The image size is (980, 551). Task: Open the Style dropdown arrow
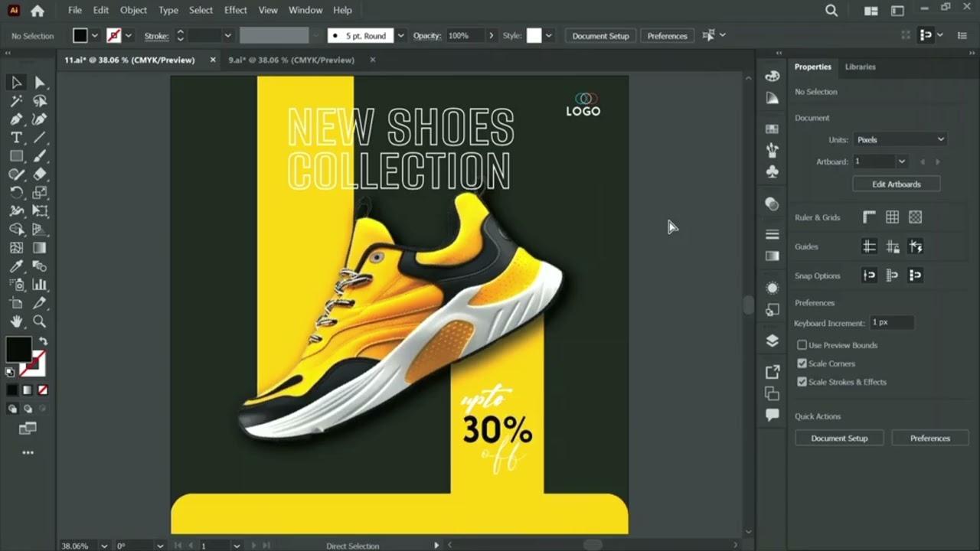[x=548, y=36]
